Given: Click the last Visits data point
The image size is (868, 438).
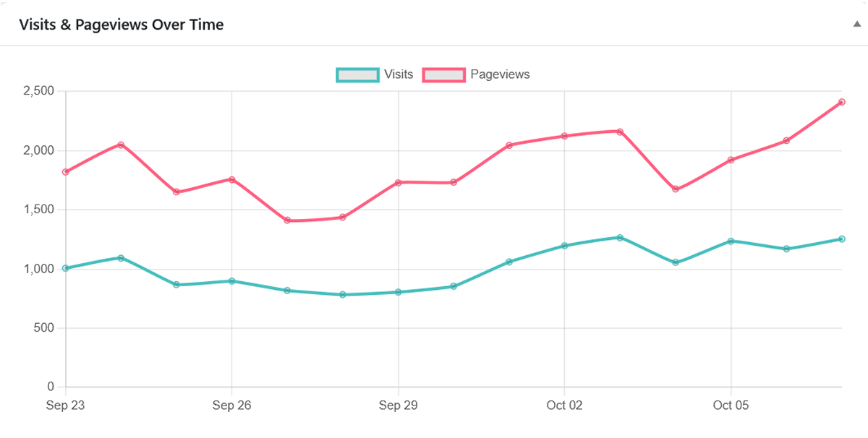Looking at the screenshot, I should click(841, 239).
